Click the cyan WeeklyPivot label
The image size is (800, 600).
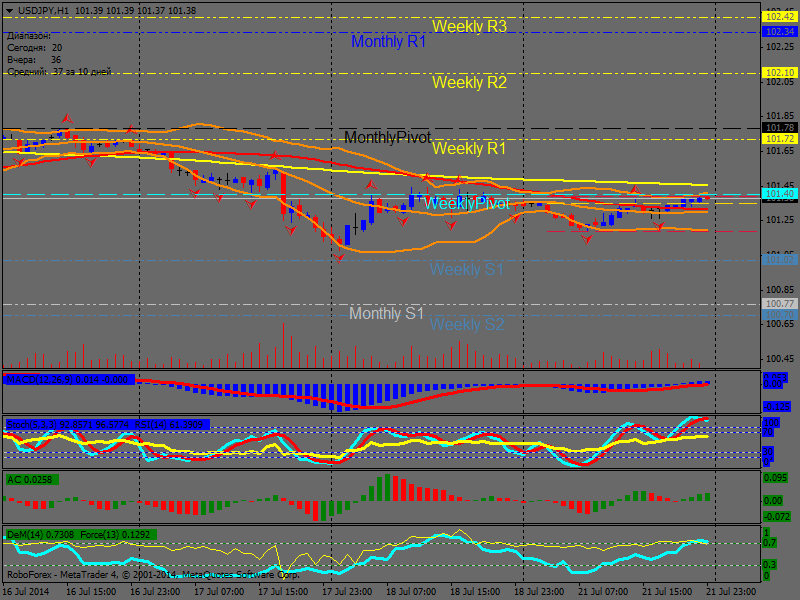pos(466,204)
